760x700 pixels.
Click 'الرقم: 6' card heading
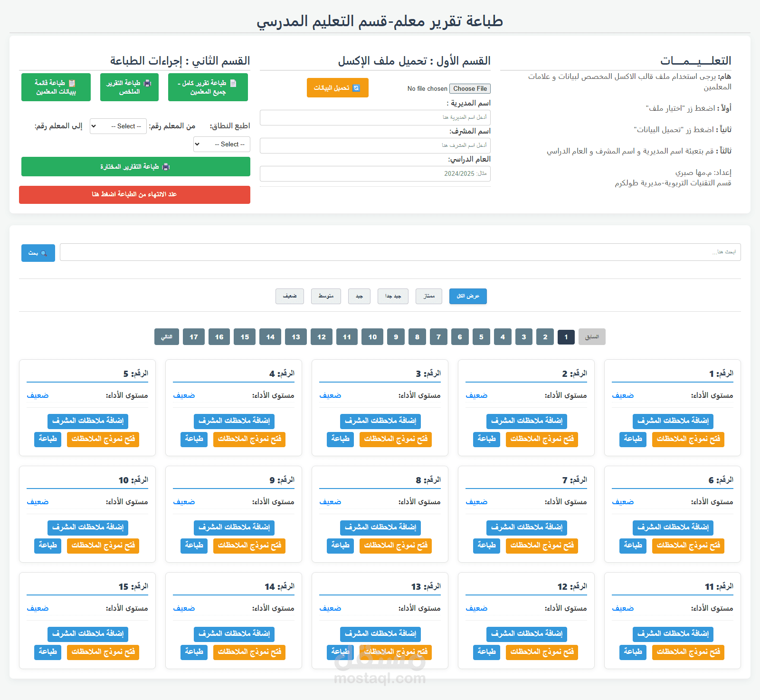(x=721, y=480)
